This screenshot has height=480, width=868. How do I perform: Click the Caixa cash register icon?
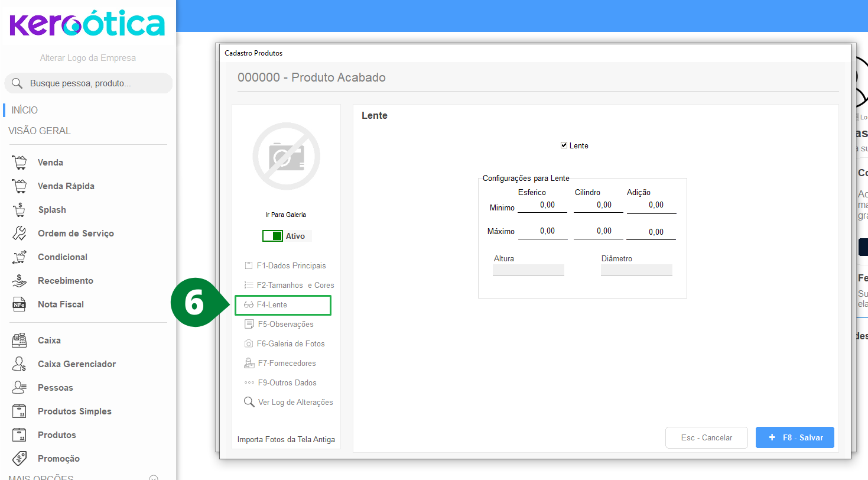point(19,340)
